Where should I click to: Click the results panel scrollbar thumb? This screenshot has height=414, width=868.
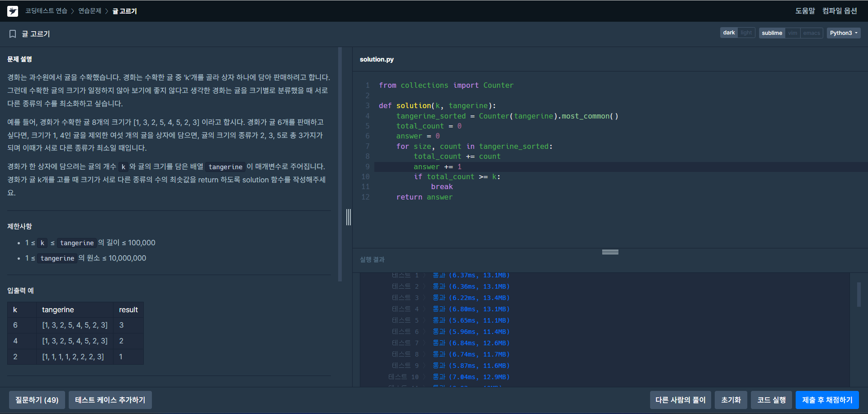point(859,295)
